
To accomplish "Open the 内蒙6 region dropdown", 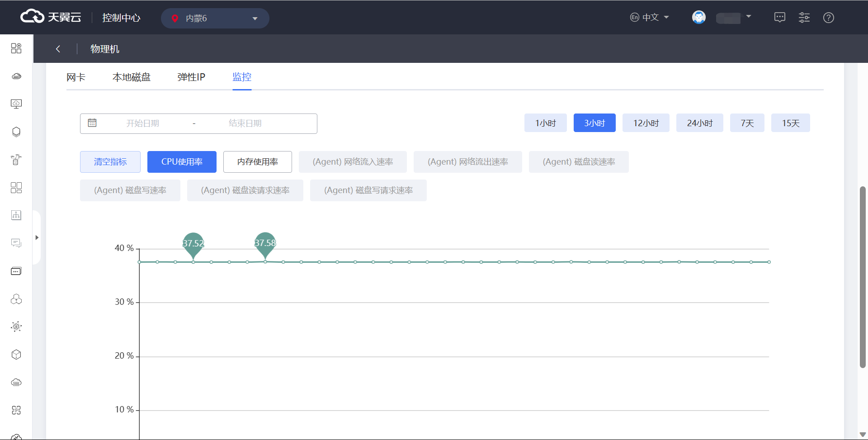I will [215, 18].
